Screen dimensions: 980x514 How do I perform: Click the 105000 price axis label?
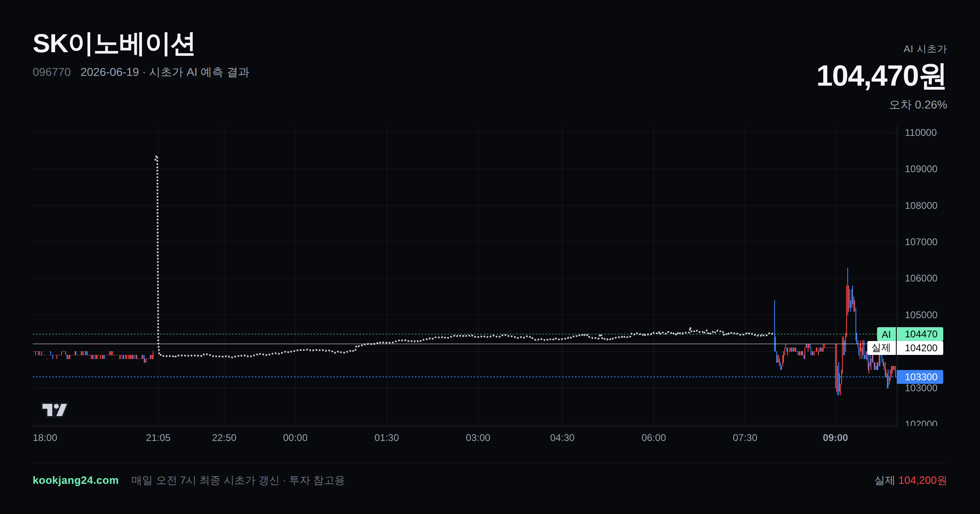coord(921,315)
